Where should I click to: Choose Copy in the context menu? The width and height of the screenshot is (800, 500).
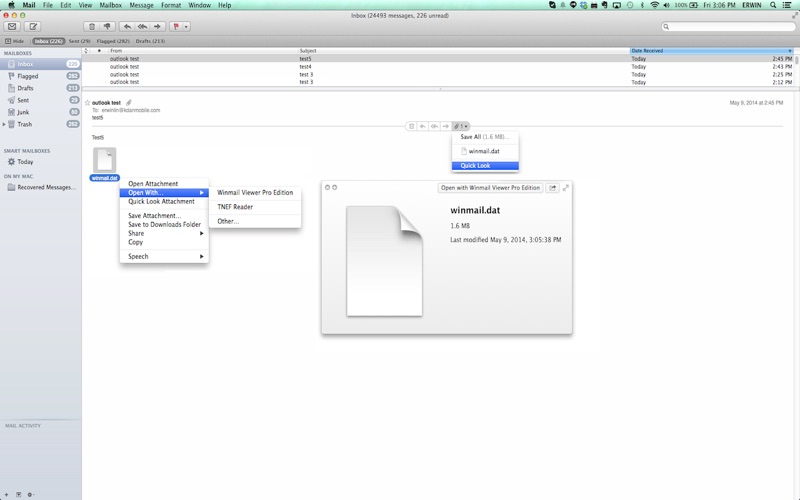pos(164,242)
